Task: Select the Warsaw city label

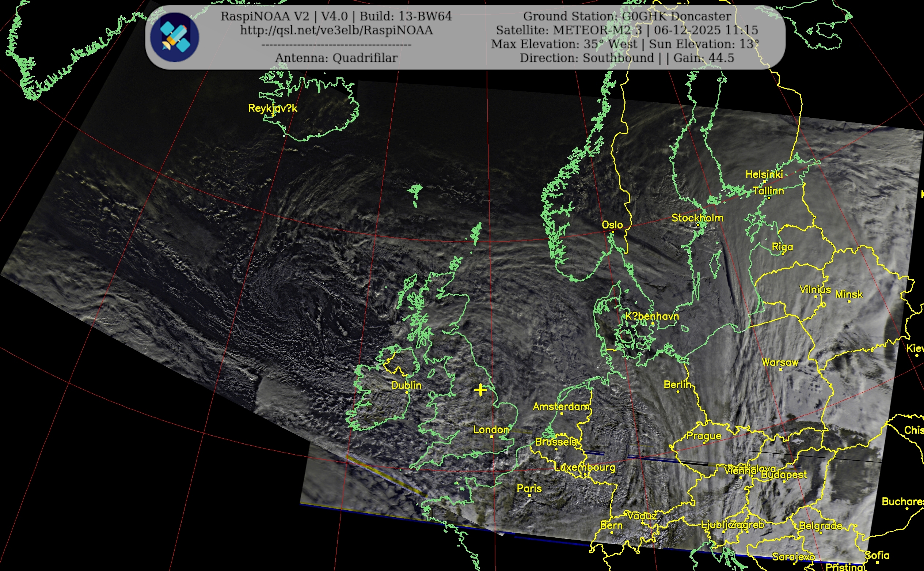Action: pos(780,363)
